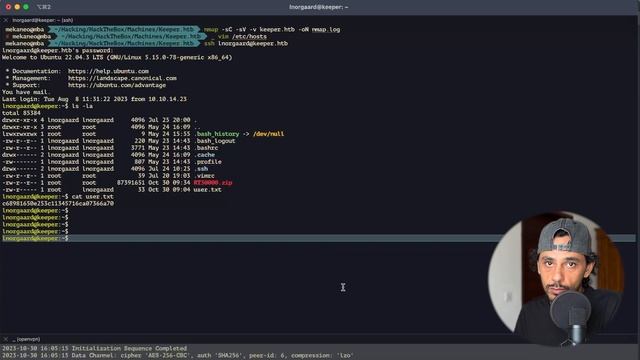Viewport: 640px width, 360px height.
Task: Close the lnorgaard@keeper ssh pane
Action: [6, 20]
